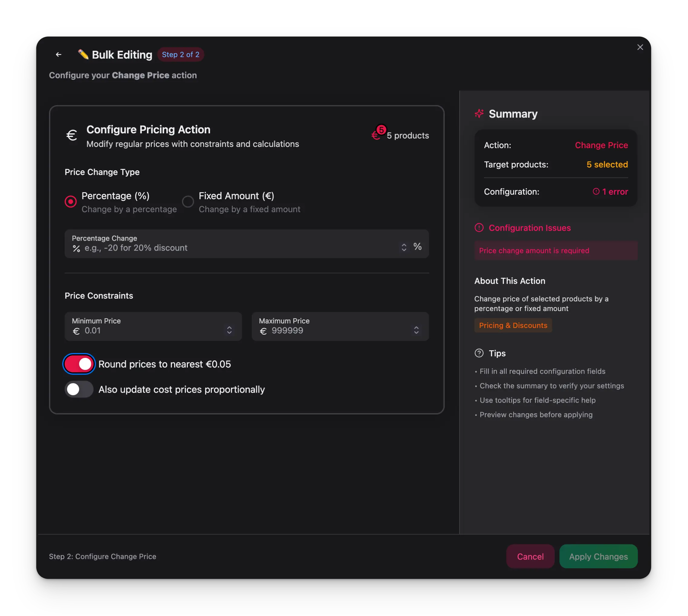The image size is (688, 616).
Task: Click the Apply Changes button
Action: pyautogui.click(x=598, y=556)
